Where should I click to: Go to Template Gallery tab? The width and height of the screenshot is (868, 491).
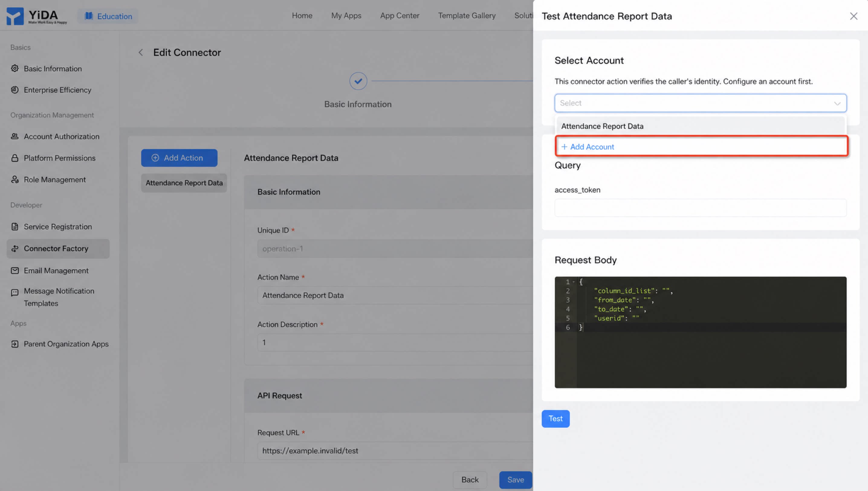467,15
